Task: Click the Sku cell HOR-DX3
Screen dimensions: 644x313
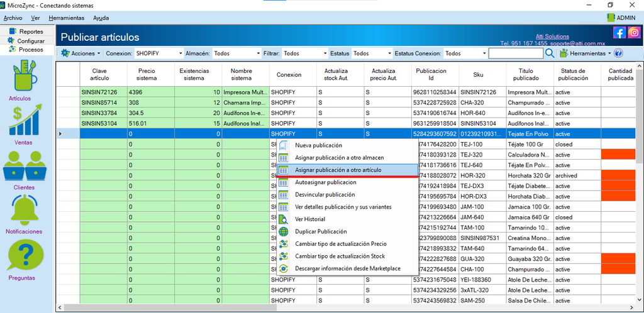Action: pyautogui.click(x=482, y=196)
